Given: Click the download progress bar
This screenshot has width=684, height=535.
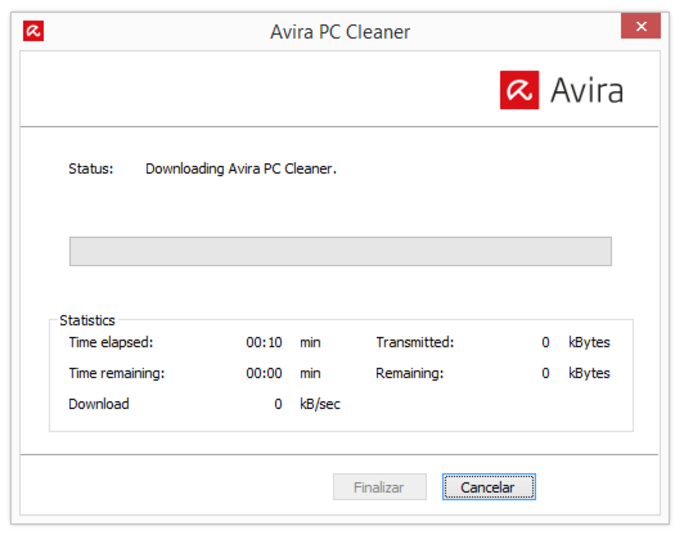Looking at the screenshot, I should click(340, 251).
